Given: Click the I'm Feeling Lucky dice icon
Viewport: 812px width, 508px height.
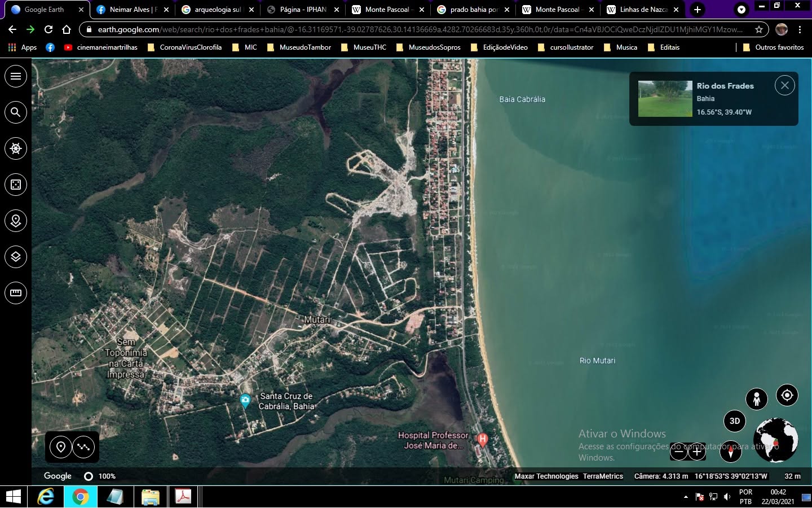Looking at the screenshot, I should [x=16, y=184].
